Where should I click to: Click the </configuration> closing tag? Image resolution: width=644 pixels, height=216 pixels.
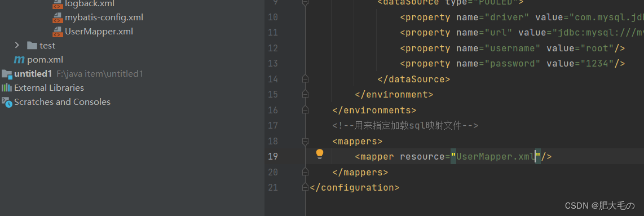[x=355, y=188]
